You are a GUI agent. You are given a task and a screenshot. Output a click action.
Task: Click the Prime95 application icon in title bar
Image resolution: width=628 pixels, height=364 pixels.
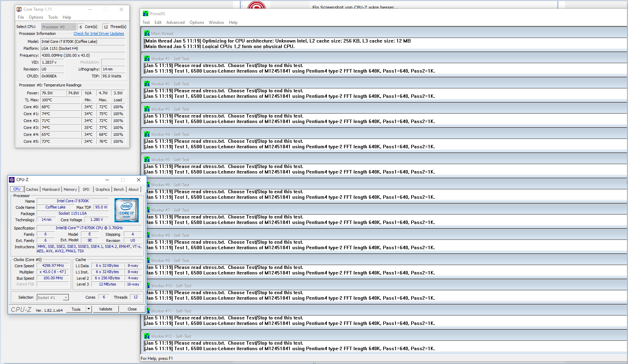pos(146,14)
